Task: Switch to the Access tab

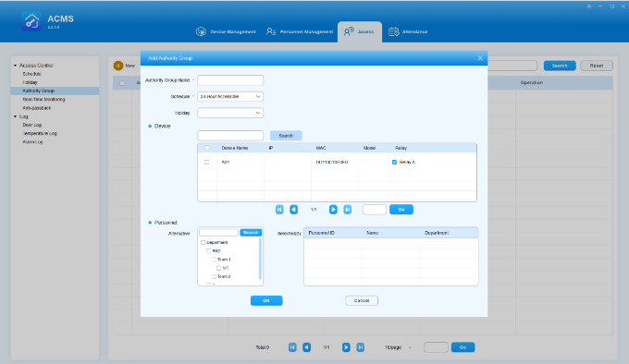Action: (360, 31)
